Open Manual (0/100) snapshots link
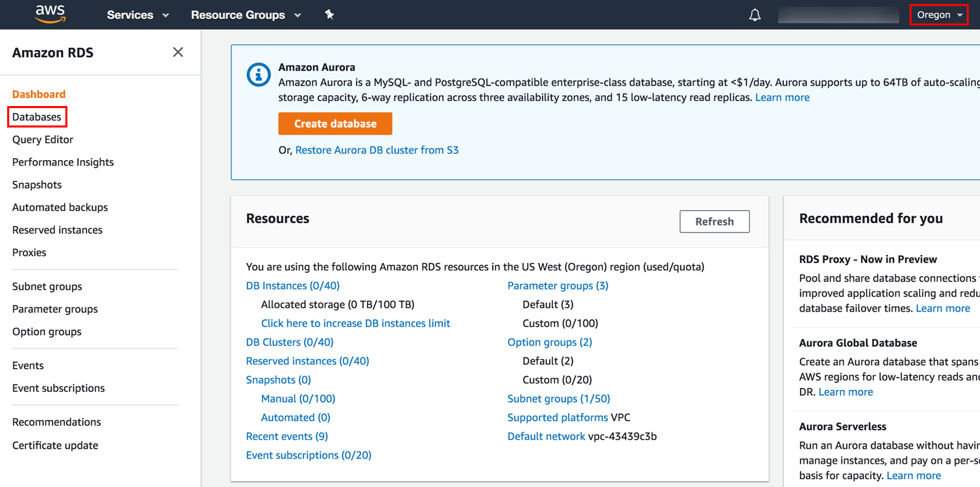 (298, 399)
